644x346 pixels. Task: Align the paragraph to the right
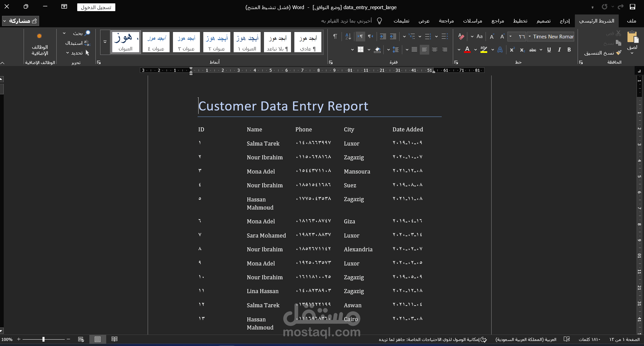pyautogui.click(x=445, y=50)
